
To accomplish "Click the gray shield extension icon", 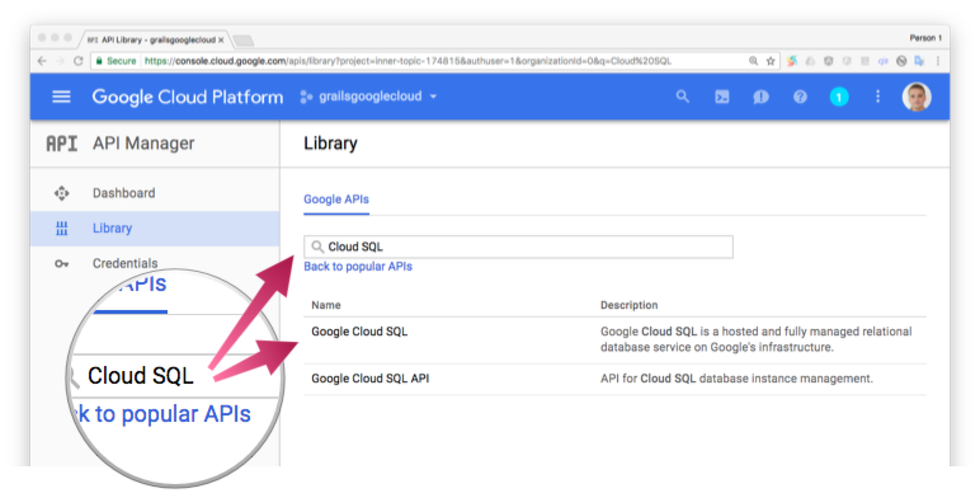I will tap(828, 61).
